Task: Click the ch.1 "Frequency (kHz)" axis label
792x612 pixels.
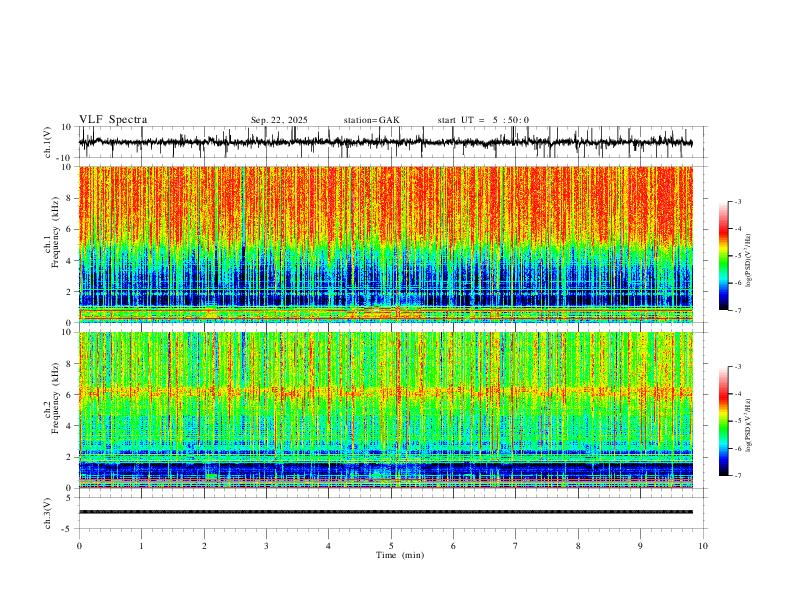Action: [56, 233]
